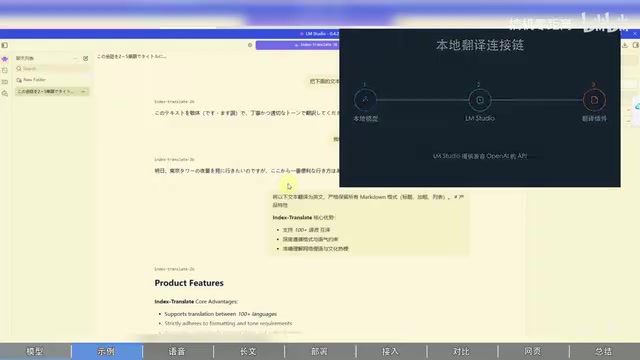Close the LM Studio window

[635, 33]
